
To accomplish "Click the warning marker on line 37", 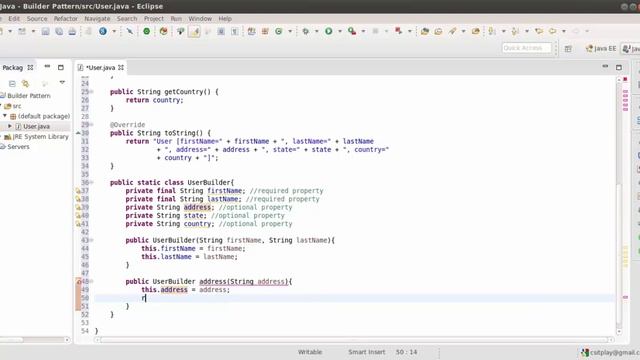I will [78, 191].
